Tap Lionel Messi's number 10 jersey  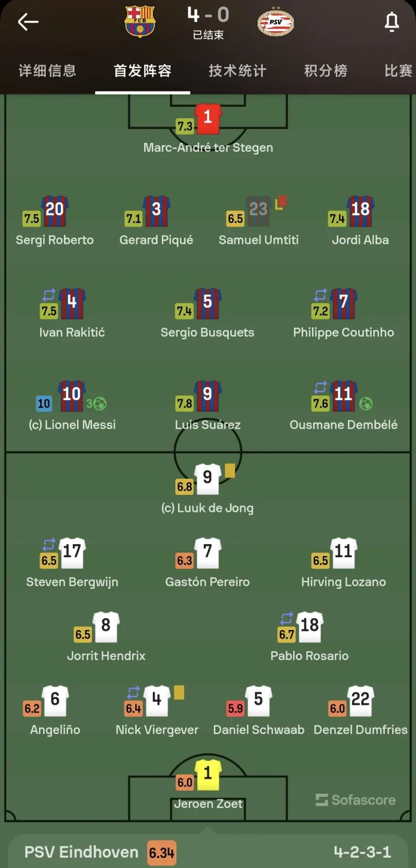(72, 395)
